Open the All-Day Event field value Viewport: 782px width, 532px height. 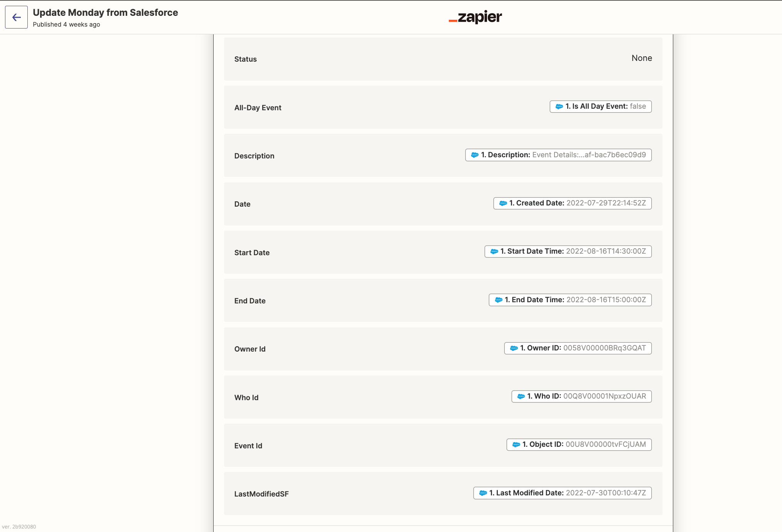[600, 107]
